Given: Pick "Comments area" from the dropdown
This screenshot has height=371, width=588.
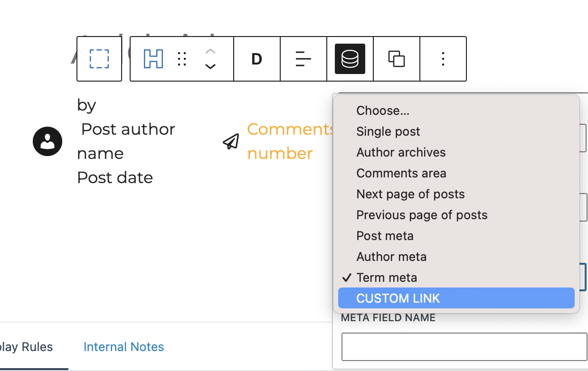Looking at the screenshot, I should pos(401,173).
